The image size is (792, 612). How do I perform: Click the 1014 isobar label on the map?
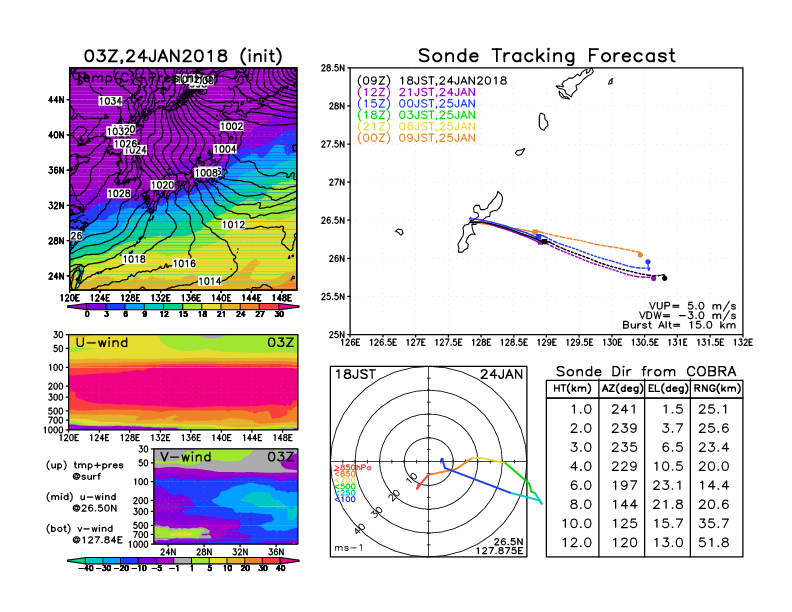[x=209, y=281]
